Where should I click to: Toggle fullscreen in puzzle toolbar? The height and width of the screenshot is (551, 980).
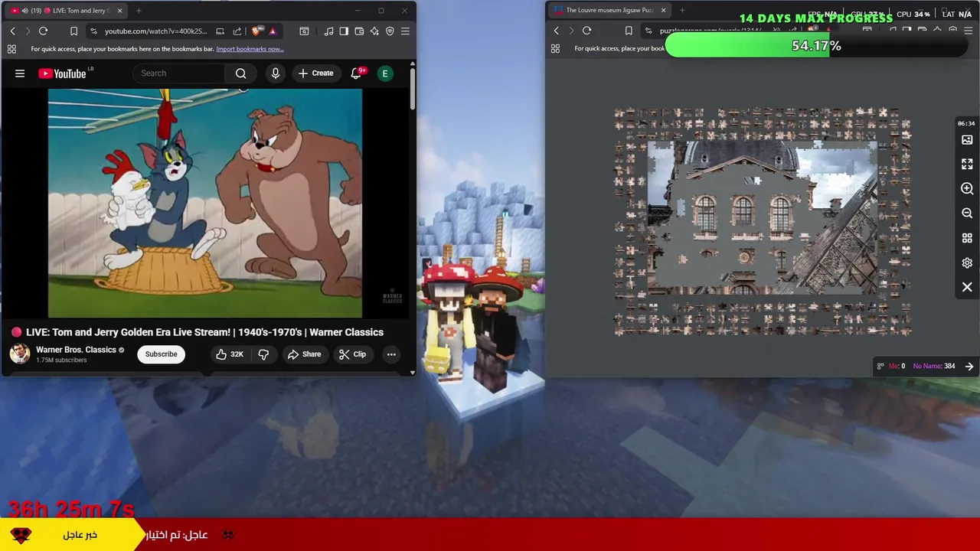point(967,164)
